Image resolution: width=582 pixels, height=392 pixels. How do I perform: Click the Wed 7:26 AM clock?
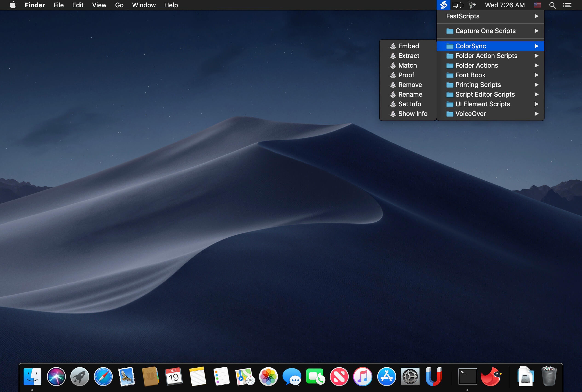coord(504,5)
